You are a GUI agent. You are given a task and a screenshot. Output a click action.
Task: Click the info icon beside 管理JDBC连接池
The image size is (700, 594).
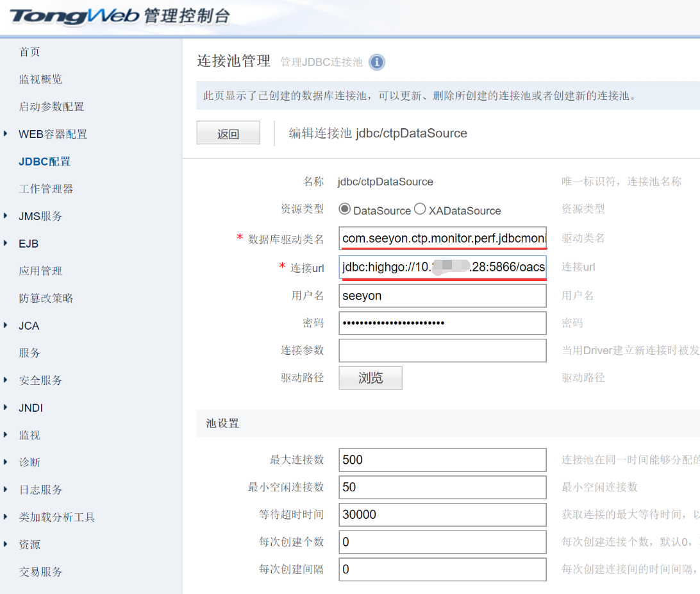tap(377, 62)
